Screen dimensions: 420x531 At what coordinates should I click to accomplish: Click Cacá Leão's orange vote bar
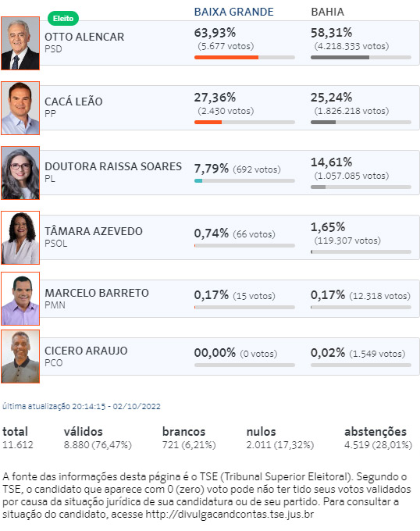(208, 123)
